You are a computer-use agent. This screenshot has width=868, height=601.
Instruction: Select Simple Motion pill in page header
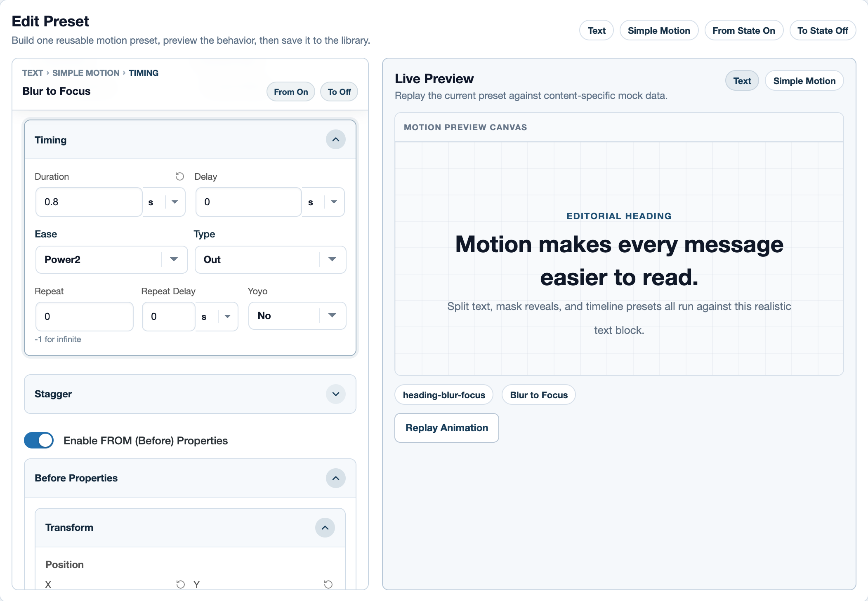point(659,31)
